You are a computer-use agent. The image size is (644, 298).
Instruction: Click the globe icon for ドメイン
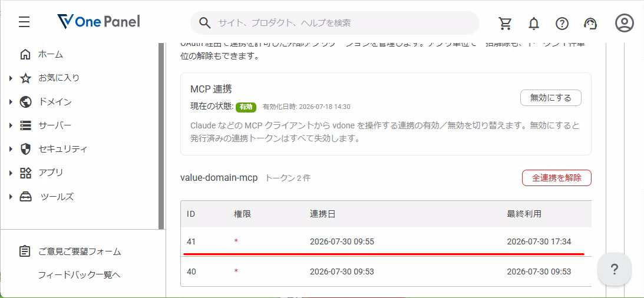click(x=25, y=101)
